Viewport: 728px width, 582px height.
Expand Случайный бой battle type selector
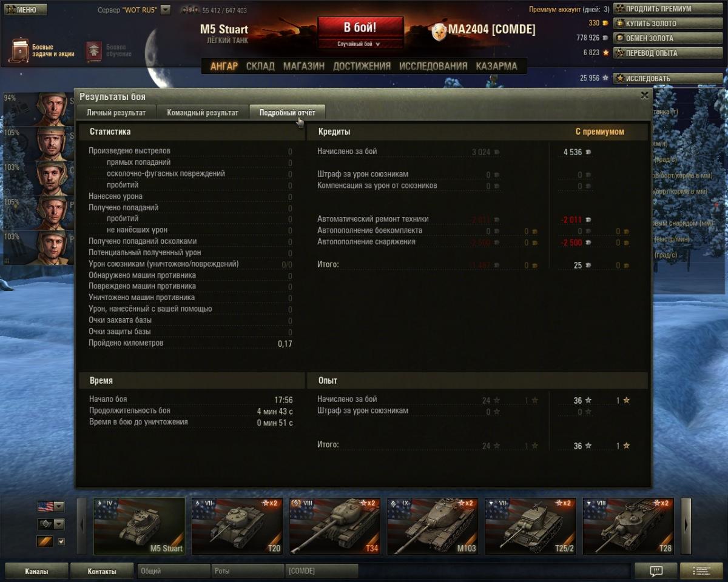360,44
